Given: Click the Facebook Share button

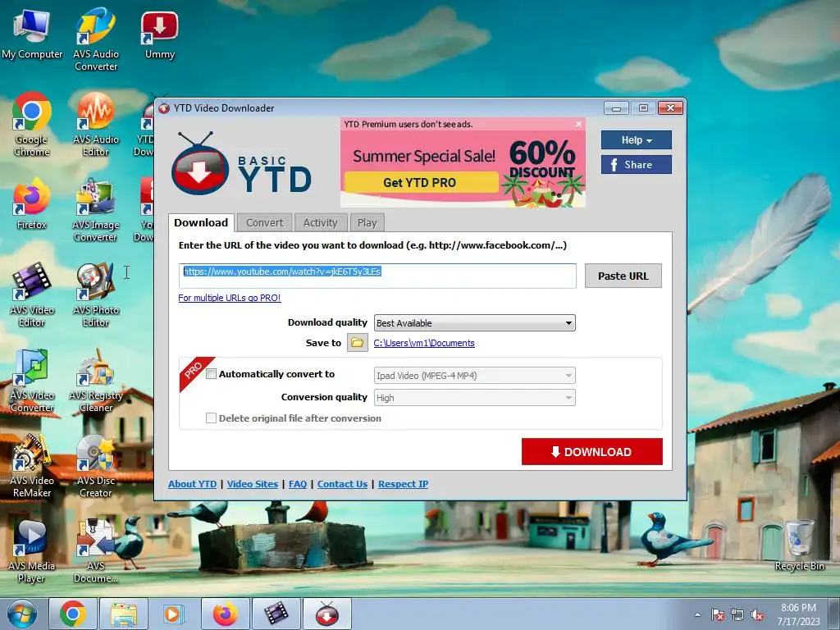Looking at the screenshot, I should click(636, 164).
